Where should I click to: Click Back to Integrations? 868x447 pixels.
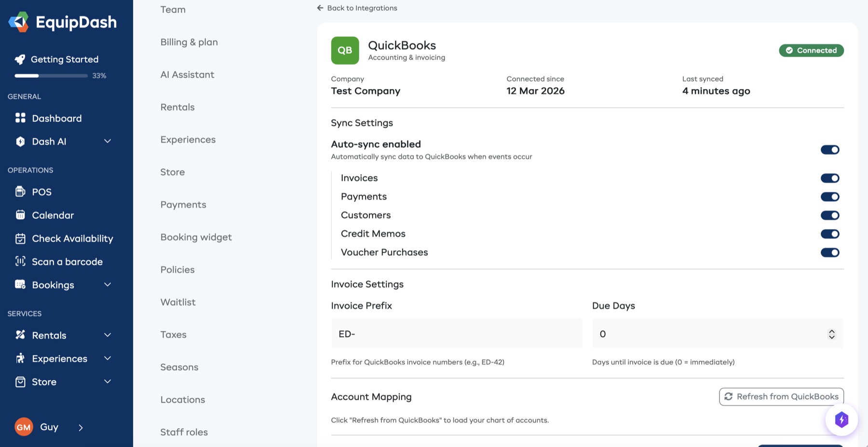click(x=357, y=8)
